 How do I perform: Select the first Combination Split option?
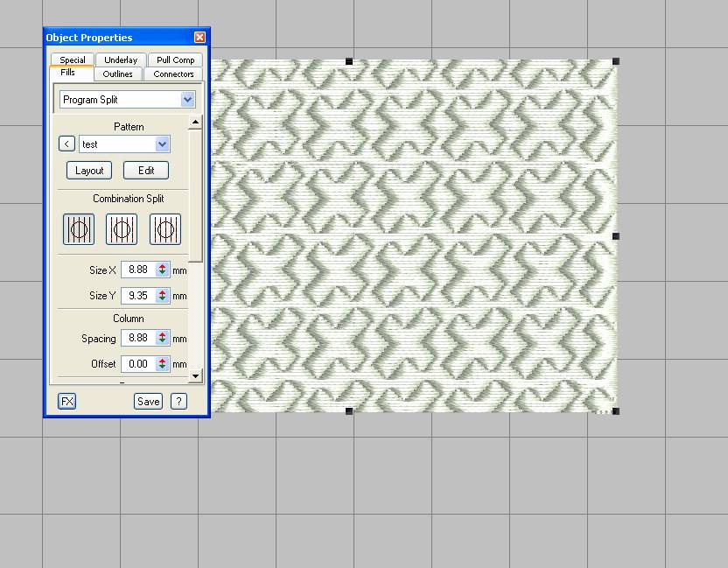[79, 229]
